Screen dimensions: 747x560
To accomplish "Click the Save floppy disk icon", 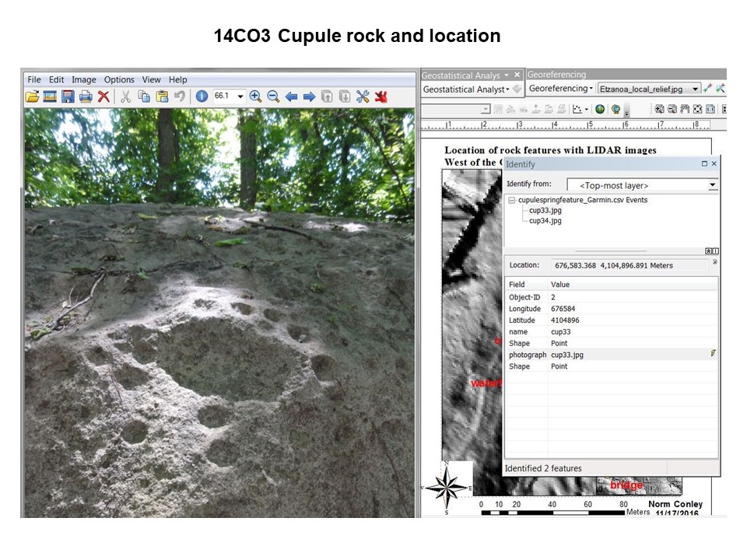I will (x=68, y=96).
